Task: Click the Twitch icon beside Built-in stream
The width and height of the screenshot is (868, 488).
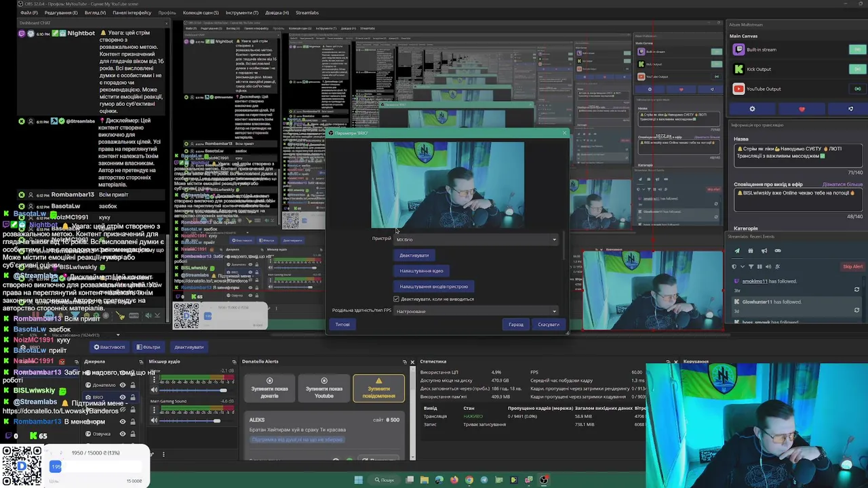Action: click(x=738, y=49)
